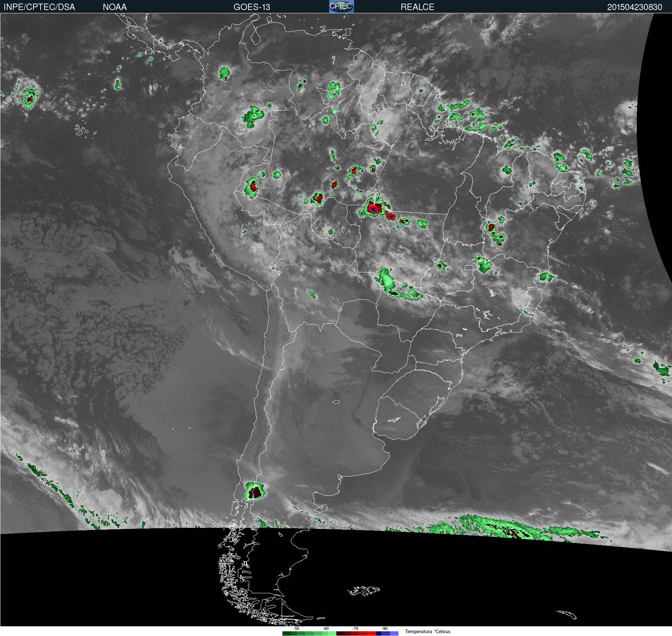The height and width of the screenshot is (636, 672).
Task: Click the -50 temperature scale label
Action: point(296,628)
